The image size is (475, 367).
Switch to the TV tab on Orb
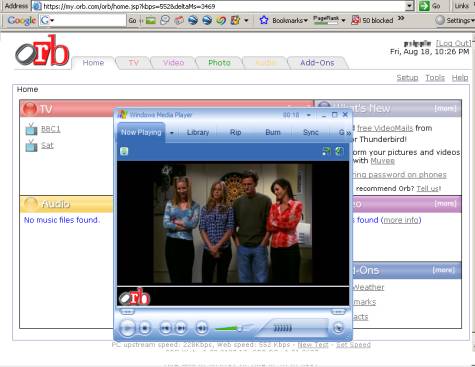point(133,63)
